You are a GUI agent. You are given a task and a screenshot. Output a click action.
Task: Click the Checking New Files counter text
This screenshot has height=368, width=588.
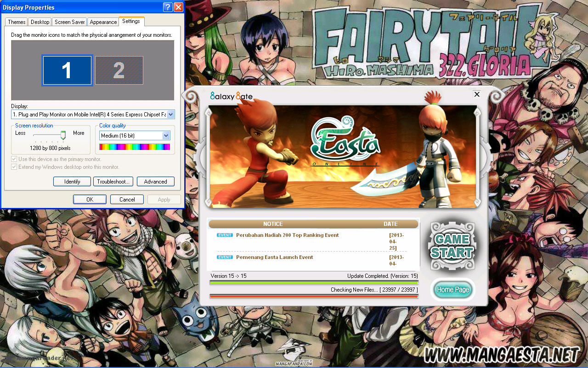[374, 290]
